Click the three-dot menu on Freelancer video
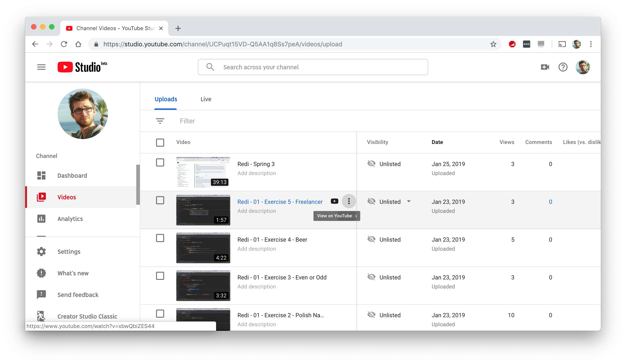The image size is (626, 364). (x=349, y=202)
